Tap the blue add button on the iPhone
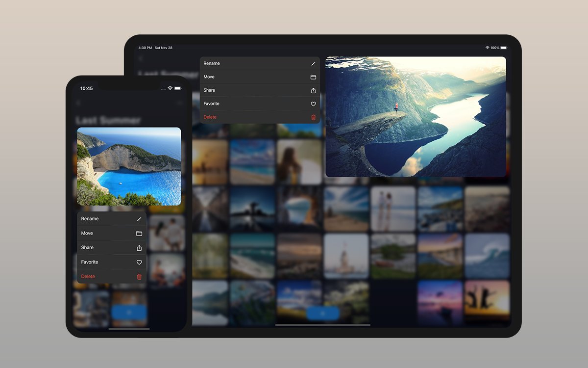Screen dimensions: 588x368 point(129,312)
